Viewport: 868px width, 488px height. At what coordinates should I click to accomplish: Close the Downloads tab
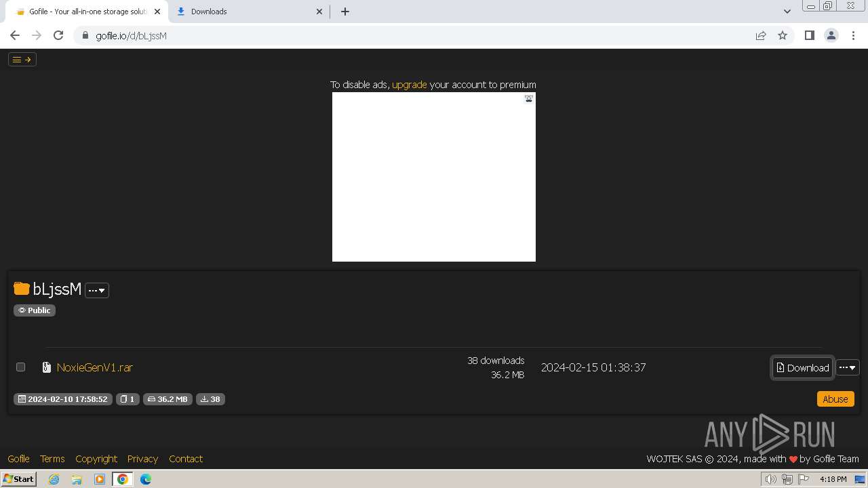pos(319,12)
